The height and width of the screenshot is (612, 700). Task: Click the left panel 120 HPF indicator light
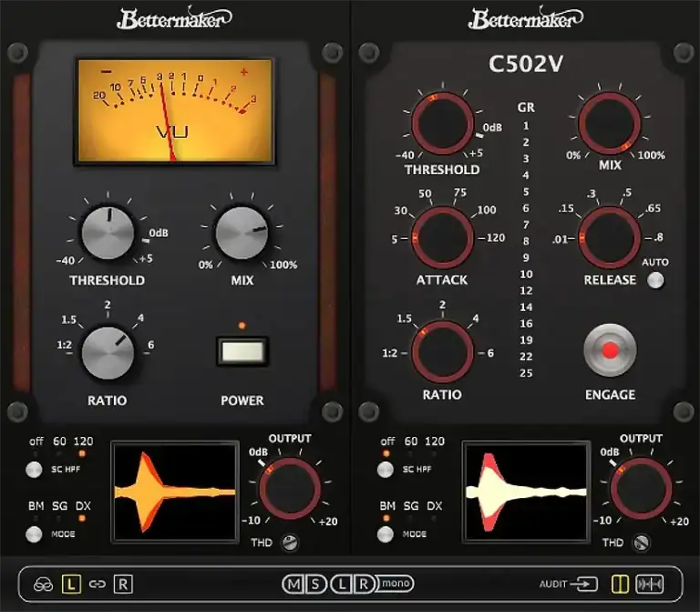[x=82, y=454]
